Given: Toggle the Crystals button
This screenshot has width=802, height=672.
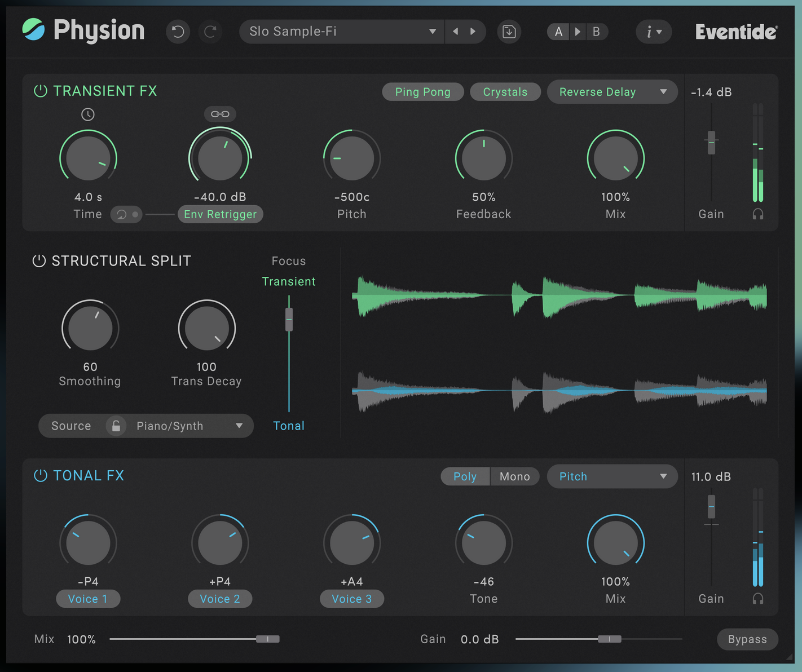Looking at the screenshot, I should pyautogui.click(x=505, y=92).
